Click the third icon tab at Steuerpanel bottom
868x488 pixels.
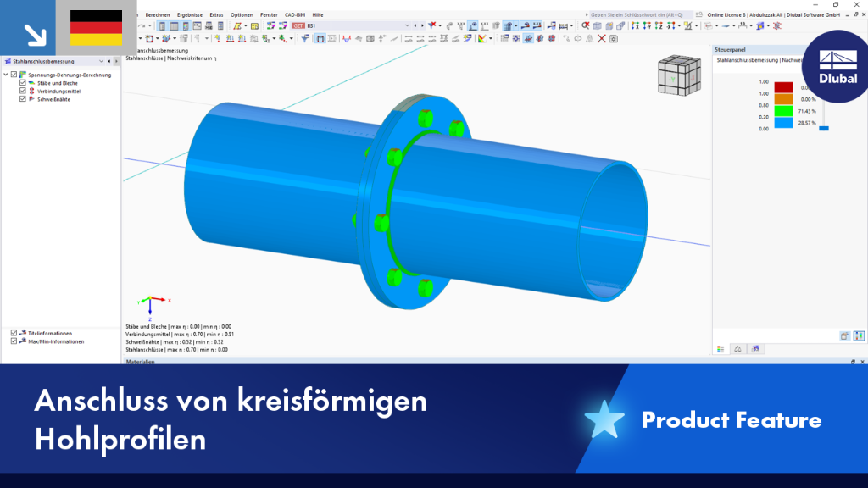point(755,349)
